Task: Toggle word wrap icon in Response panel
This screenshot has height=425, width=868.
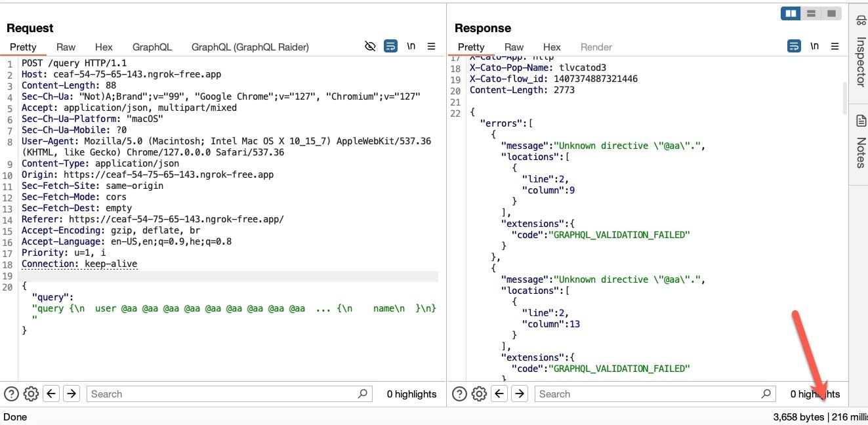Action: pyautogui.click(x=794, y=47)
